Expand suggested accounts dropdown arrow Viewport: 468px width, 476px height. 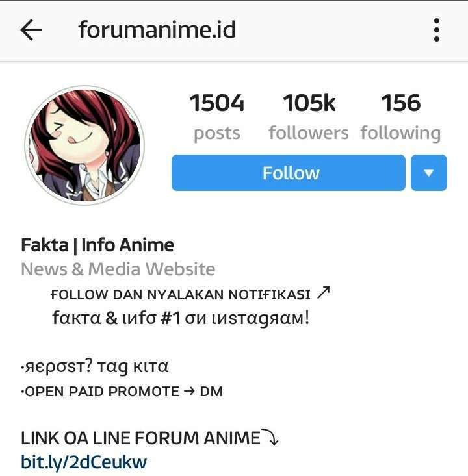point(429,173)
